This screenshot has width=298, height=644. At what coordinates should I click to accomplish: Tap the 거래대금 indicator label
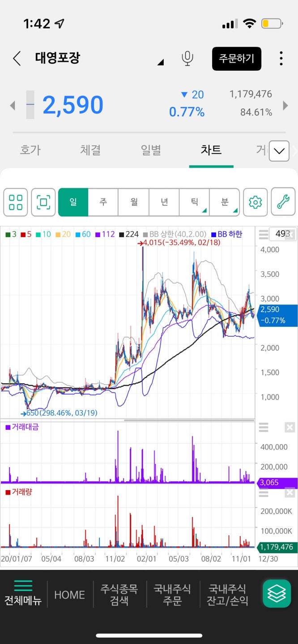(x=22, y=427)
